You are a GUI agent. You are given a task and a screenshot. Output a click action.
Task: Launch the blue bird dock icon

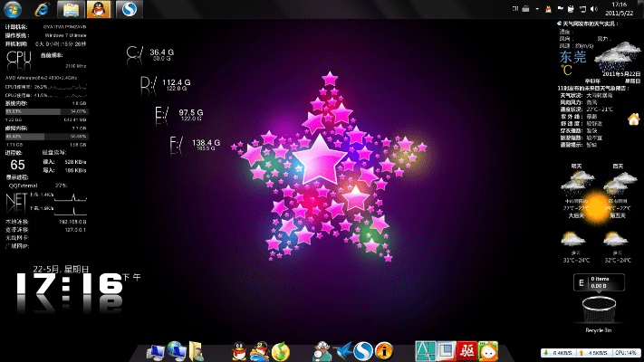(x=342, y=351)
